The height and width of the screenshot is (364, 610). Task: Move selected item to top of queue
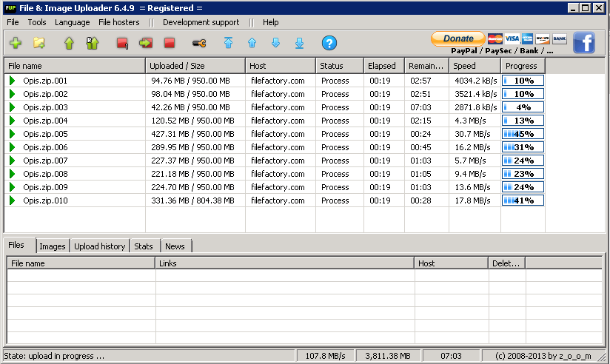(228, 43)
